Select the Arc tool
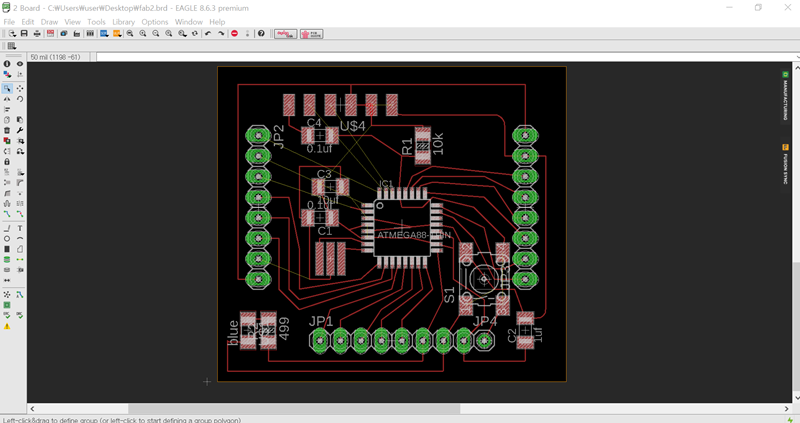800x423 pixels. [x=20, y=238]
